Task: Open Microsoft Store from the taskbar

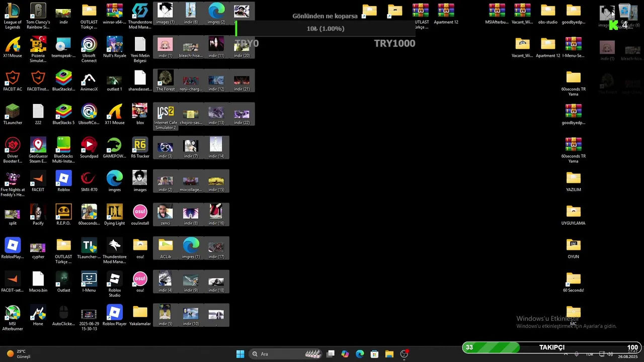Action: tap(374, 354)
